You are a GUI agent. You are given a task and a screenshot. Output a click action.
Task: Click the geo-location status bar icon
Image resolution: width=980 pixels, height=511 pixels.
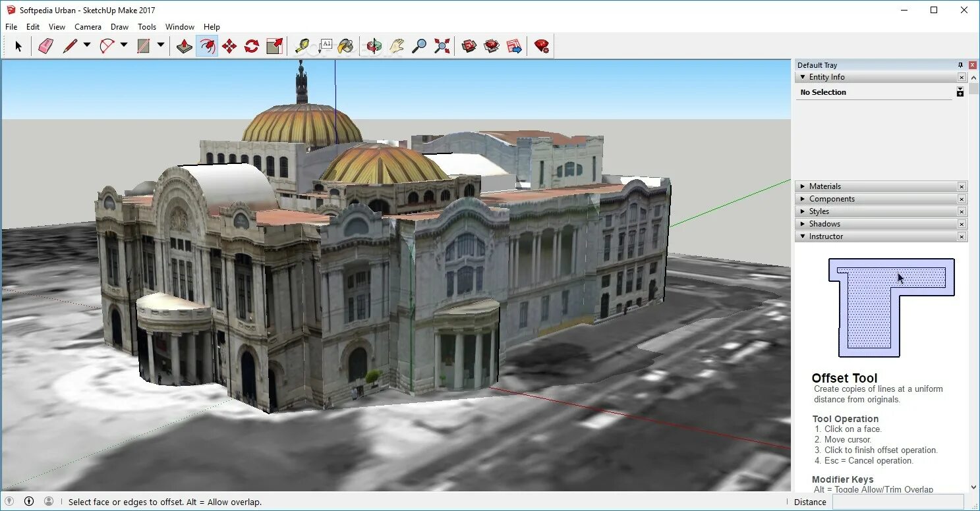pyautogui.click(x=9, y=501)
